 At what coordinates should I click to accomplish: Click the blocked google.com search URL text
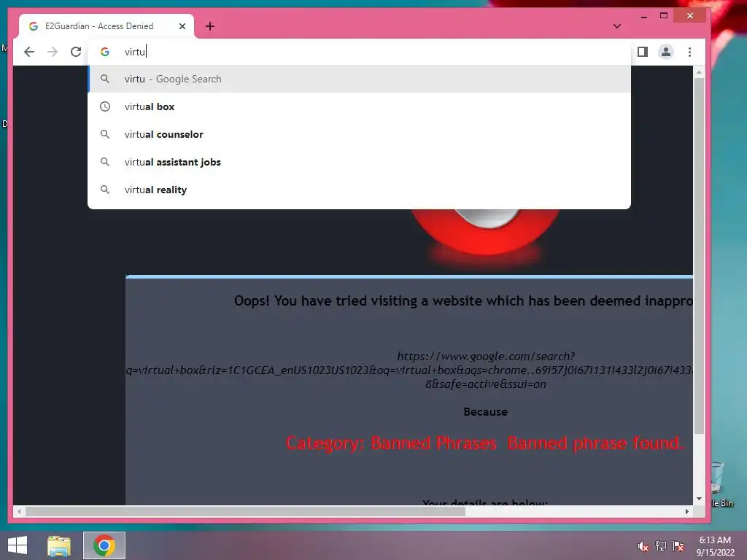pyautogui.click(x=410, y=370)
